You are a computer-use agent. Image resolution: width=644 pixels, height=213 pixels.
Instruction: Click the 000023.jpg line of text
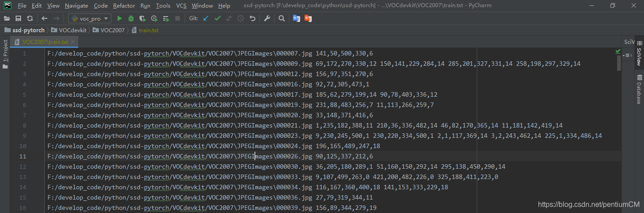325,136
